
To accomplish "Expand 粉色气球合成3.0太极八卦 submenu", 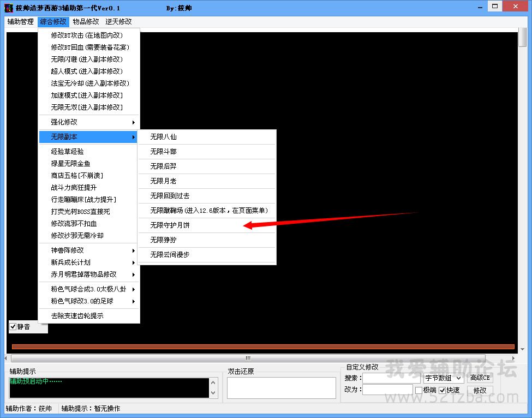I will pos(89,289).
